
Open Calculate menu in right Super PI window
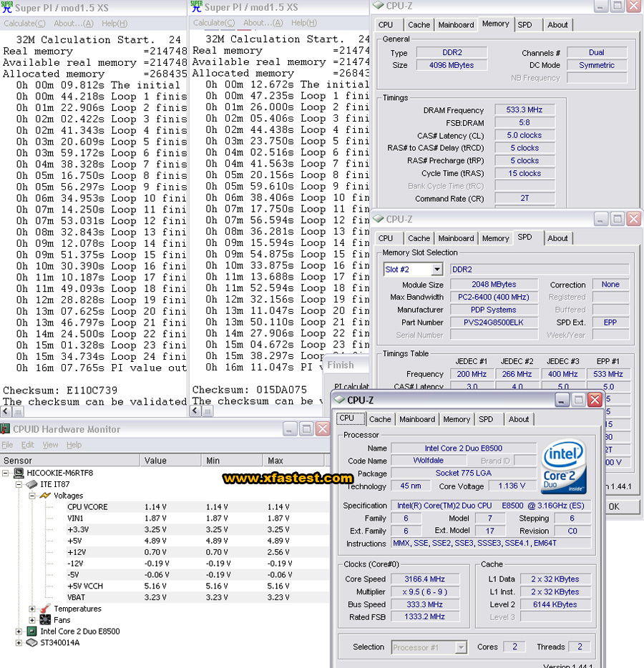[x=213, y=23]
